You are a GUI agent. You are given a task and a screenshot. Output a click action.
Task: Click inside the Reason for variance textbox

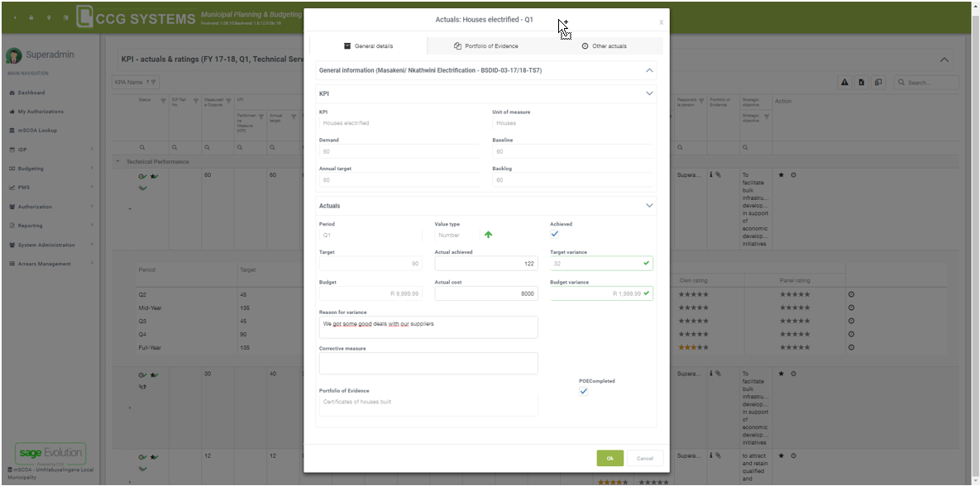[428, 327]
